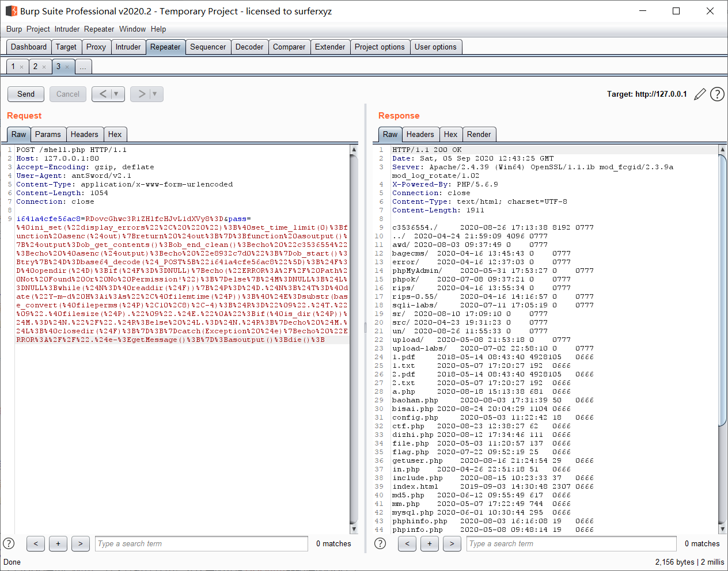Focus the Response search term field
The height and width of the screenshot is (571, 728).
(571, 543)
